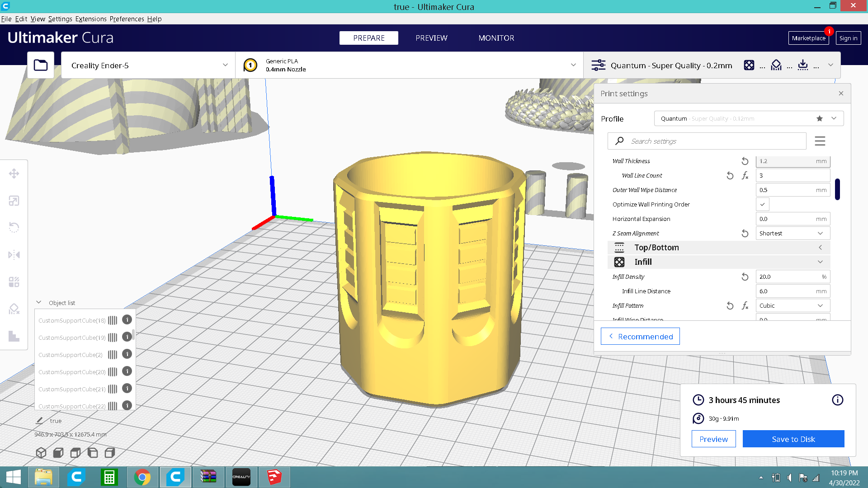
Task: Click the profile star icon
Action: tap(820, 118)
